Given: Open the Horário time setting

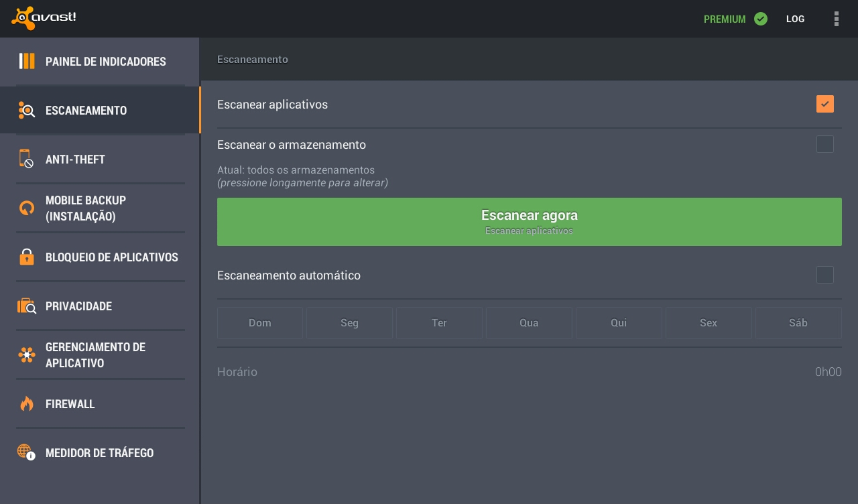Looking at the screenshot, I should point(530,372).
